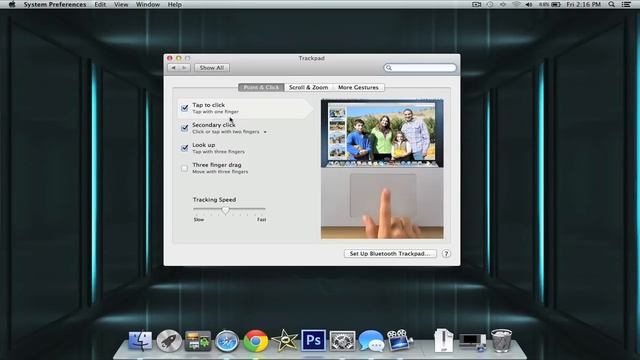Launch Photoshop from the dock
The width and height of the screenshot is (640, 360).
313,340
